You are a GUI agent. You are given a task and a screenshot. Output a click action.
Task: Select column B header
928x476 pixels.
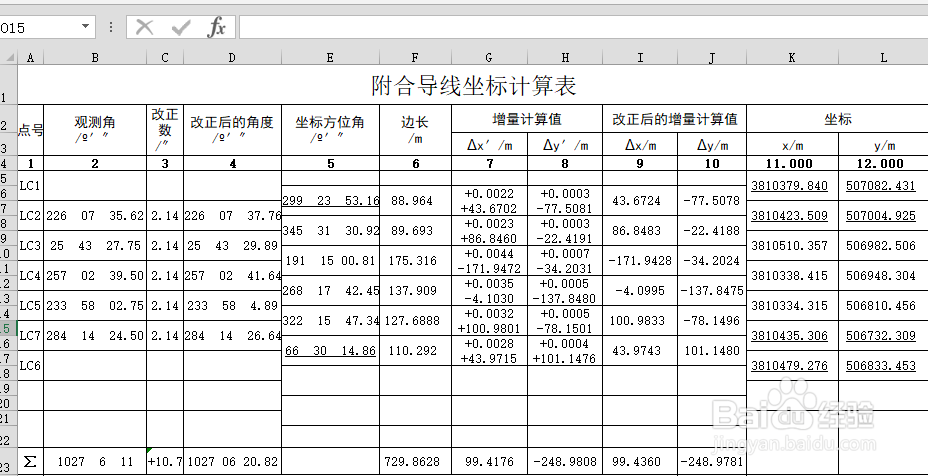coord(95,57)
